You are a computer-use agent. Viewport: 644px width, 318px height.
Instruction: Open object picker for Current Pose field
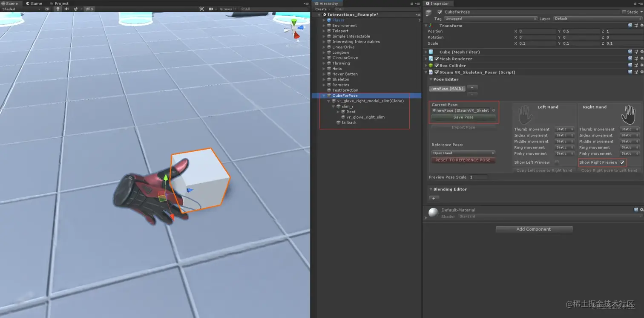click(494, 110)
